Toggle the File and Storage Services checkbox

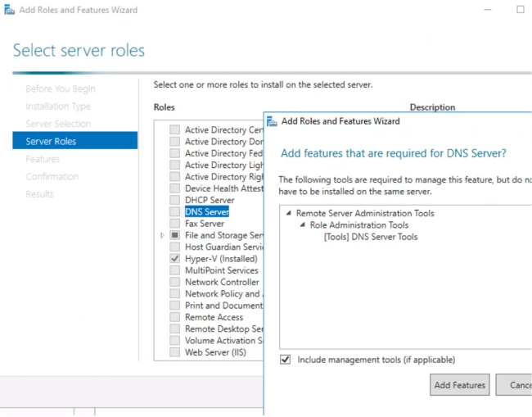[x=174, y=235]
